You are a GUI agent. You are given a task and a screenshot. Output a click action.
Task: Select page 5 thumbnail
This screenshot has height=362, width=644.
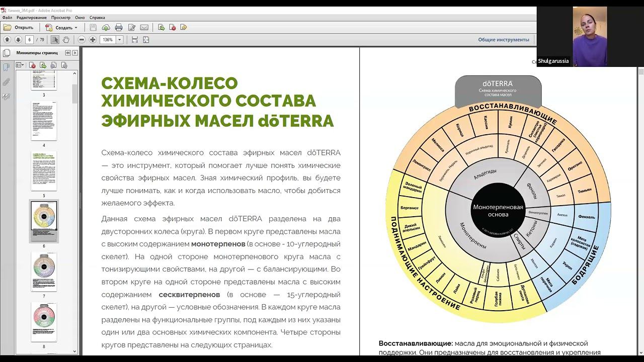coord(44,171)
